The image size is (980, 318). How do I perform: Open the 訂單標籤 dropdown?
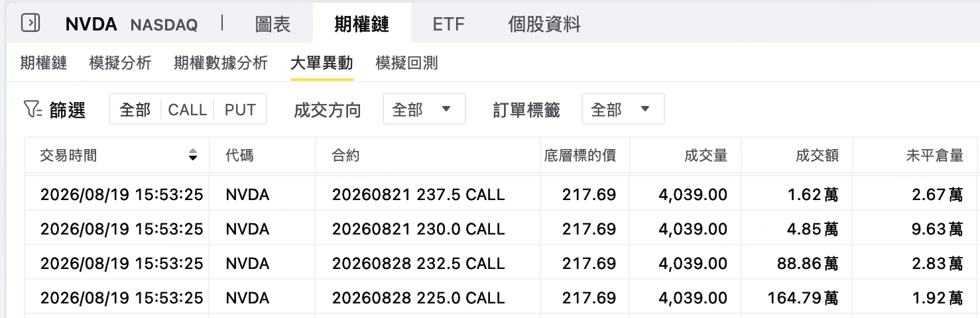click(623, 109)
